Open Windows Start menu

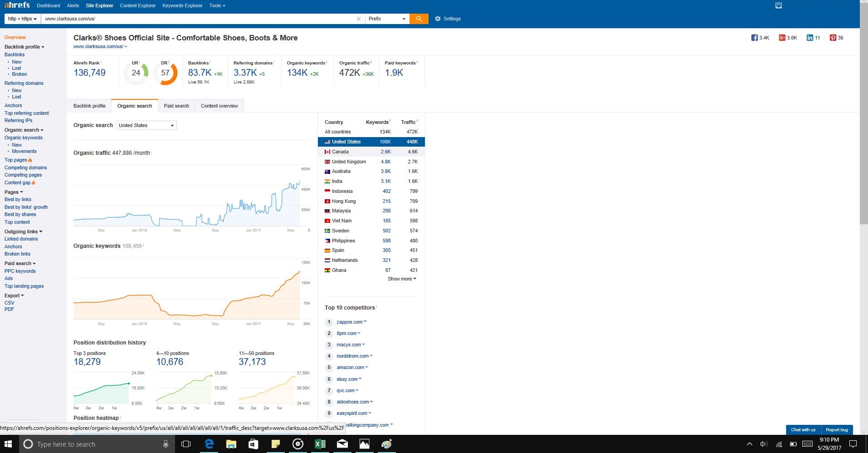tap(8, 444)
